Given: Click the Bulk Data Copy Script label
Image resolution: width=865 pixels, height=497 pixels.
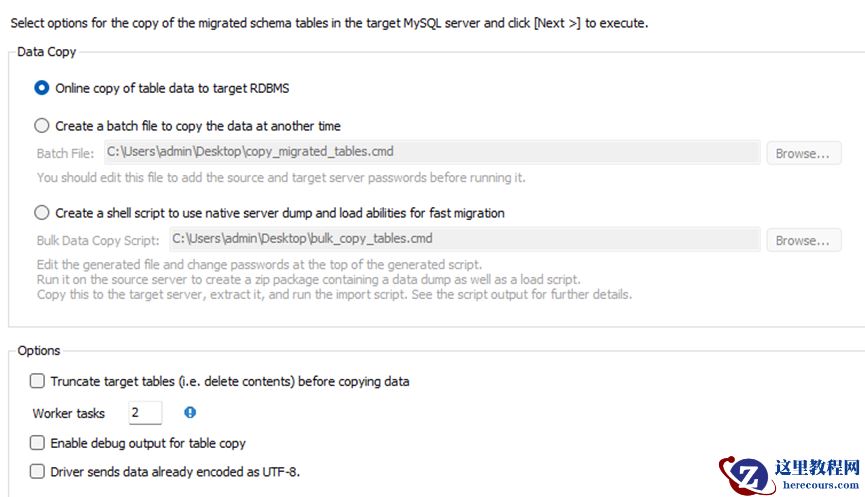Looking at the screenshot, I should click(98, 240).
